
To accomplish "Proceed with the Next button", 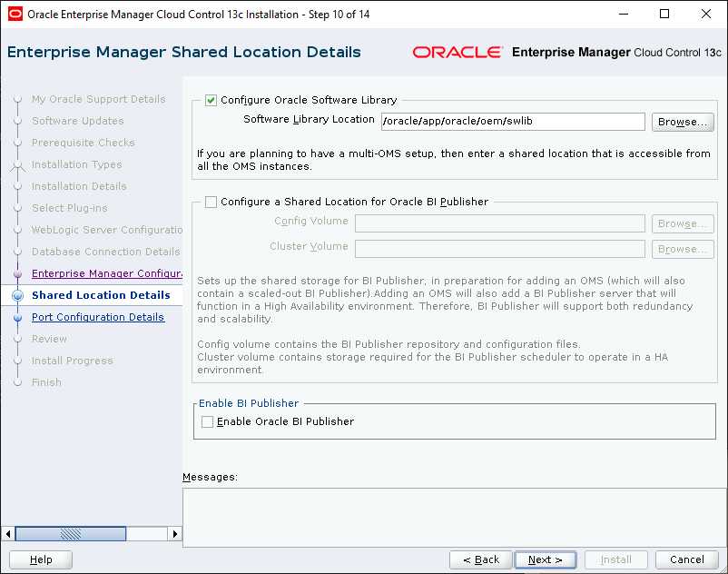I will click(x=546, y=560).
